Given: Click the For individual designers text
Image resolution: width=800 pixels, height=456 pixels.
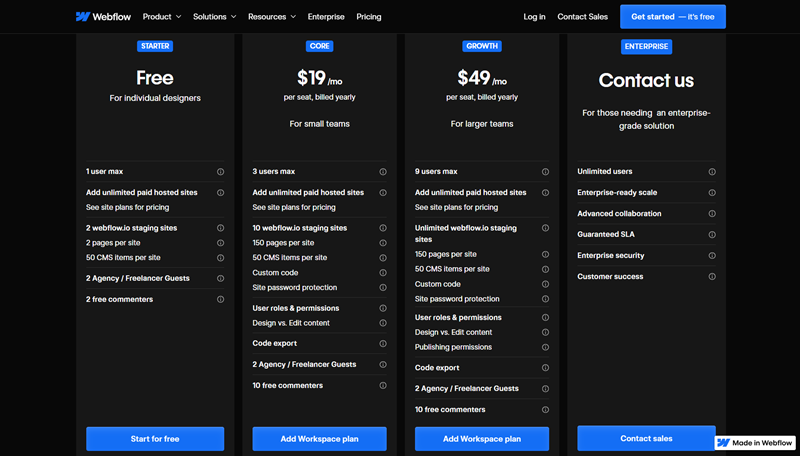Looking at the screenshot, I should click(x=155, y=98).
